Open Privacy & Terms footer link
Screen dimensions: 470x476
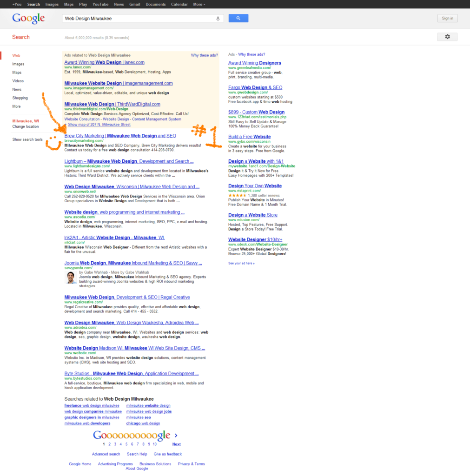click(191, 464)
